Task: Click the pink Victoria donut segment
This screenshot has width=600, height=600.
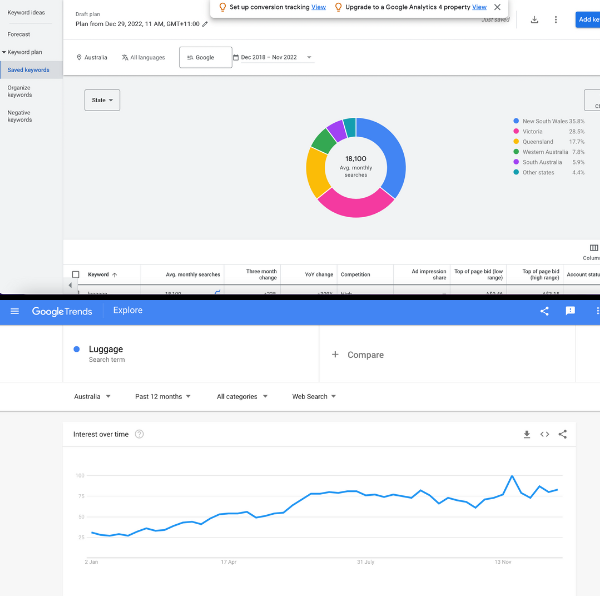Action: [356, 206]
